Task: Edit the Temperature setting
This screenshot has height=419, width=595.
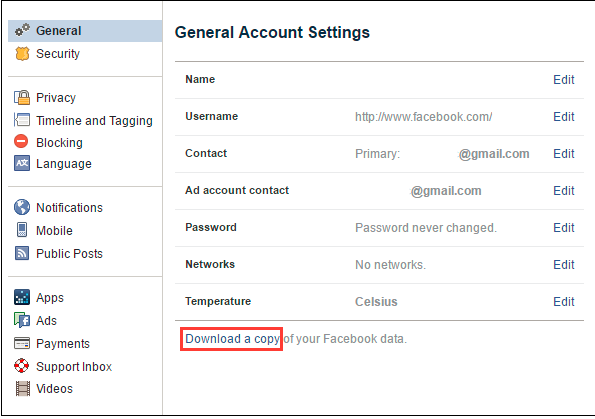Action: (564, 302)
